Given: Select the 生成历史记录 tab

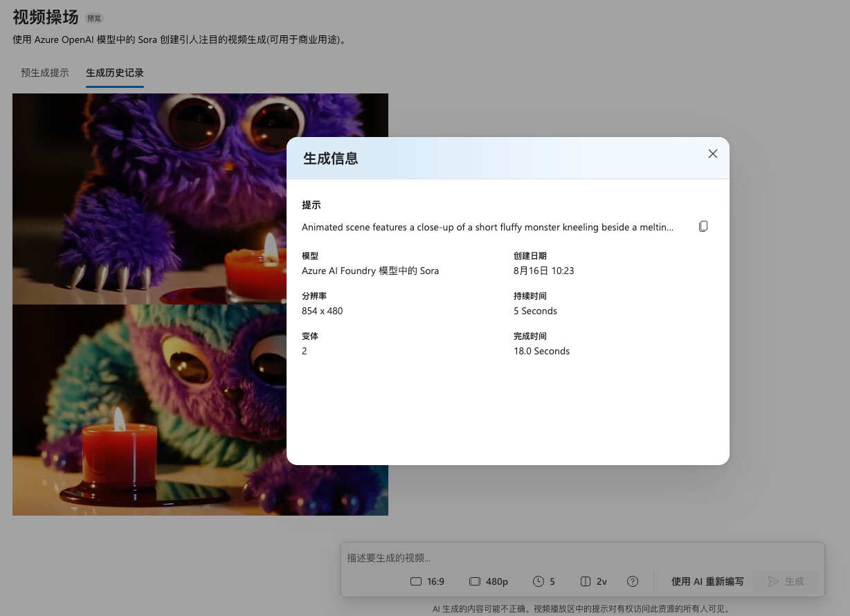Looking at the screenshot, I should [x=115, y=73].
